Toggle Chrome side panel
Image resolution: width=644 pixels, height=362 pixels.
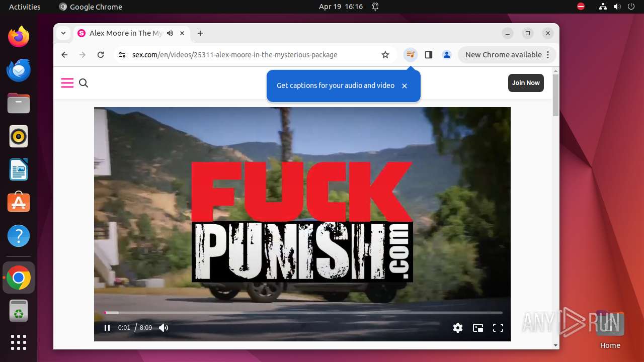tap(429, 55)
